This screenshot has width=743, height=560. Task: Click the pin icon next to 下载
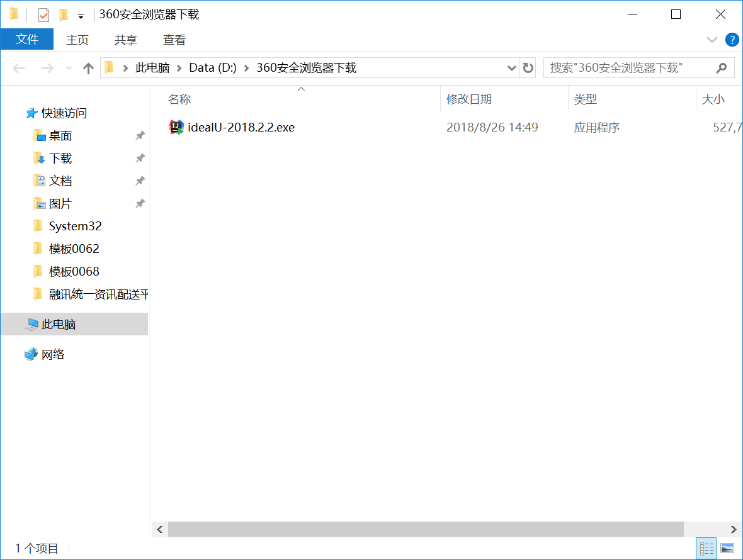pyautogui.click(x=140, y=158)
